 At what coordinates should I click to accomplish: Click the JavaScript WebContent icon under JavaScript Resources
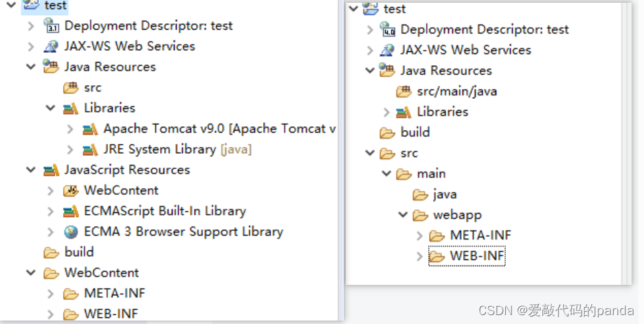point(71,191)
